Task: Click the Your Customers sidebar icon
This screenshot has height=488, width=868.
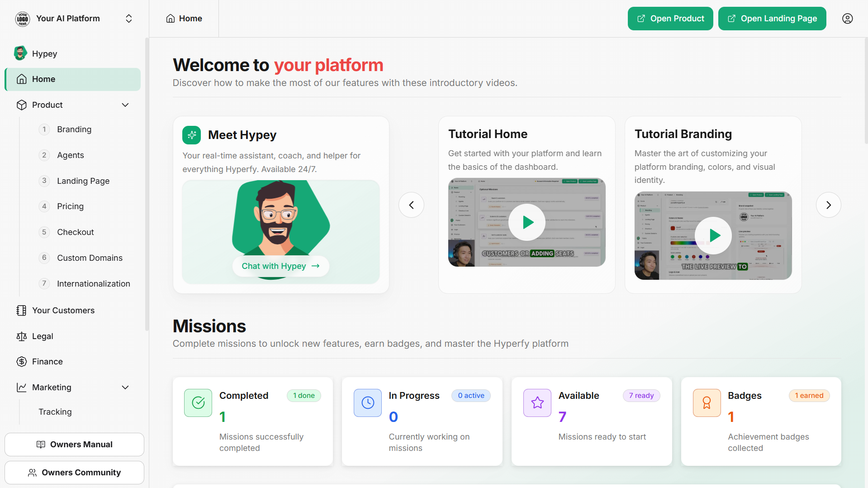Action: point(21,311)
